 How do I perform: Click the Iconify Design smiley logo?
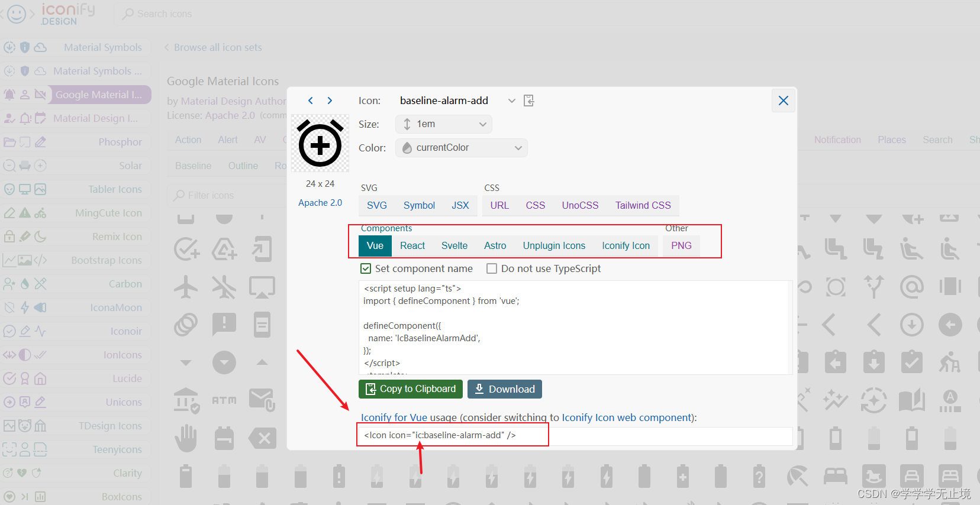(x=17, y=14)
